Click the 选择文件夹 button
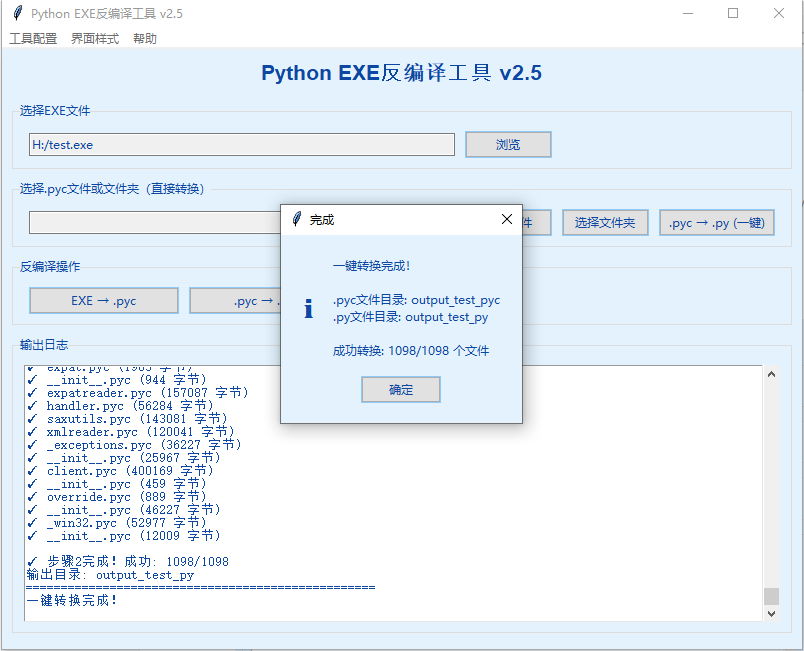804x651 pixels. (x=605, y=222)
